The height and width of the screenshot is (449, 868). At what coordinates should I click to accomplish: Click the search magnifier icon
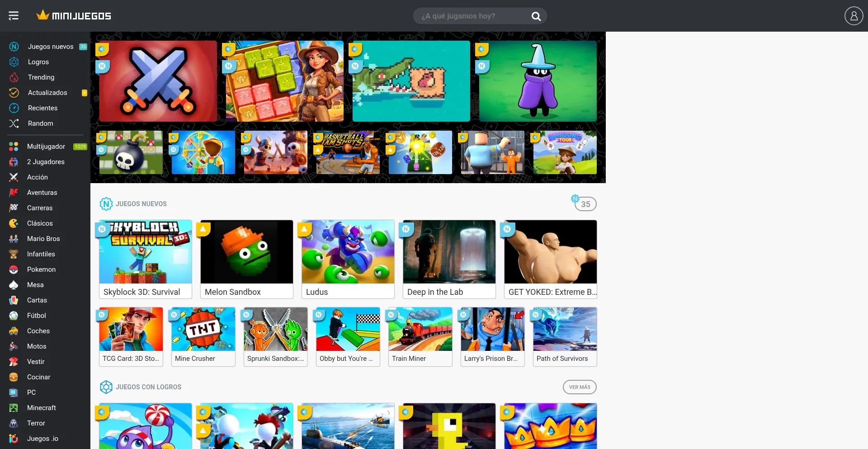point(536,16)
